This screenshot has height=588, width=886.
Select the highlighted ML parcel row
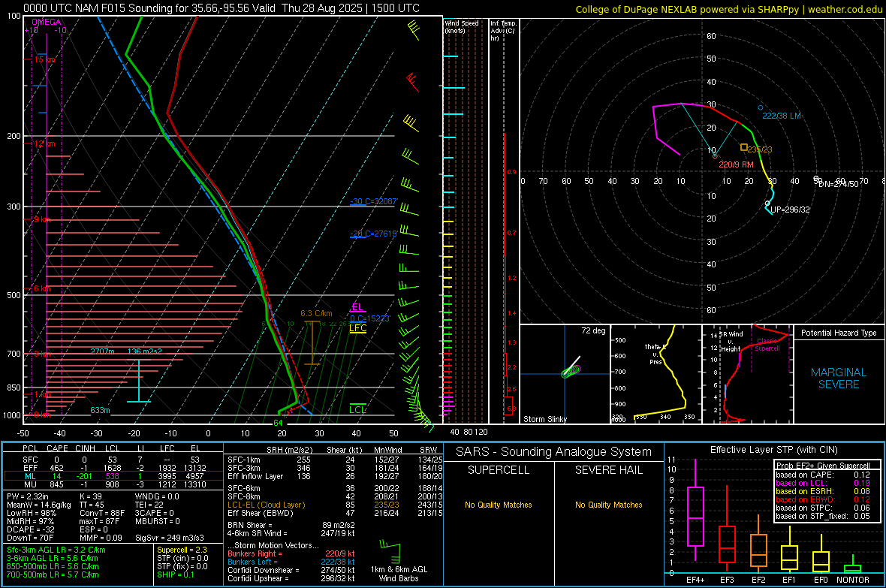point(113,476)
